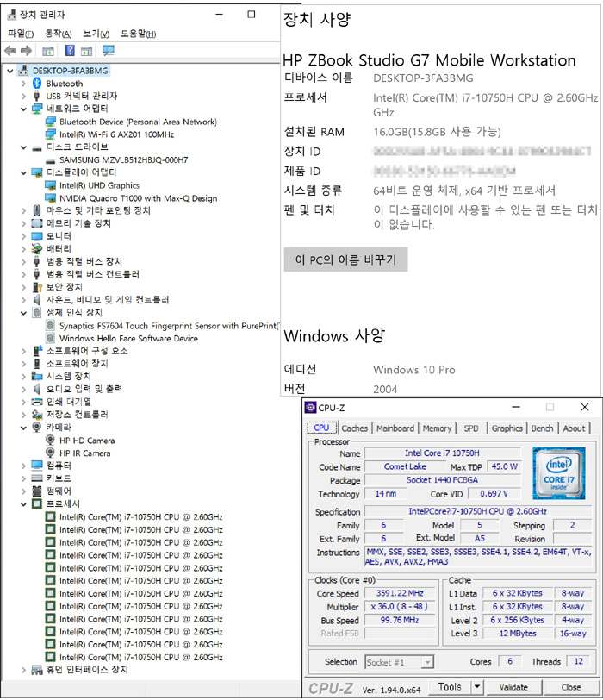
Task: Click the Threads value 12 in CPU-Z
Action: pos(579,661)
